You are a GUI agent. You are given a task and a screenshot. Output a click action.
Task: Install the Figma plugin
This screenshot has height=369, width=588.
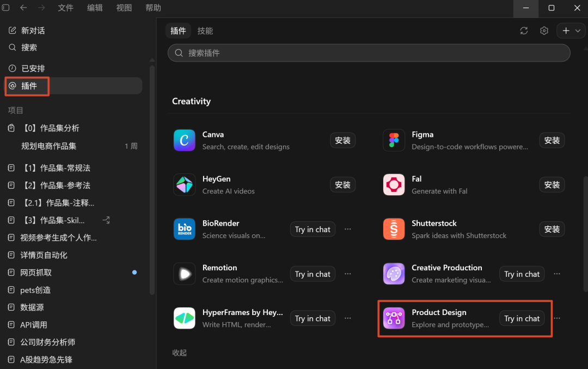[x=552, y=141]
